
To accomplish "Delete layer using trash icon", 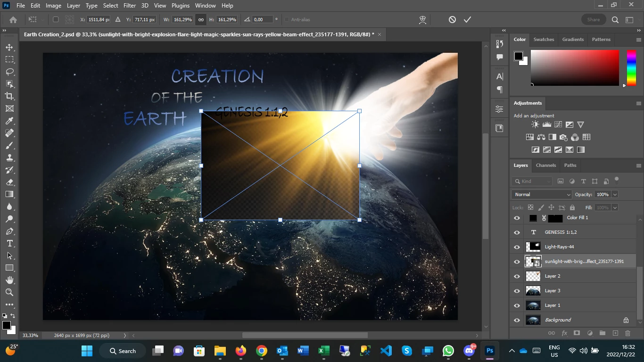I will (627, 333).
